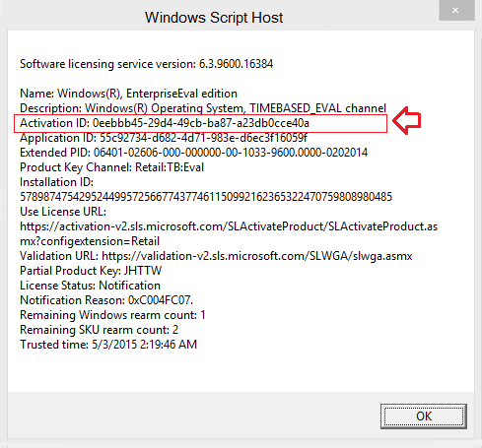Image resolution: width=482 pixels, height=448 pixels.
Task: Click the mx?configextension=Retail line
Action: (x=90, y=241)
